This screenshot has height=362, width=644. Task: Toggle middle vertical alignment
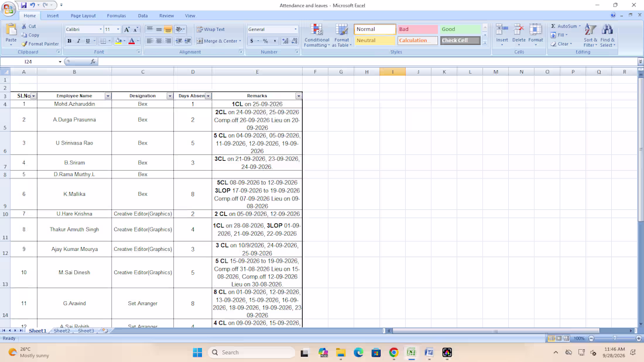159,30
